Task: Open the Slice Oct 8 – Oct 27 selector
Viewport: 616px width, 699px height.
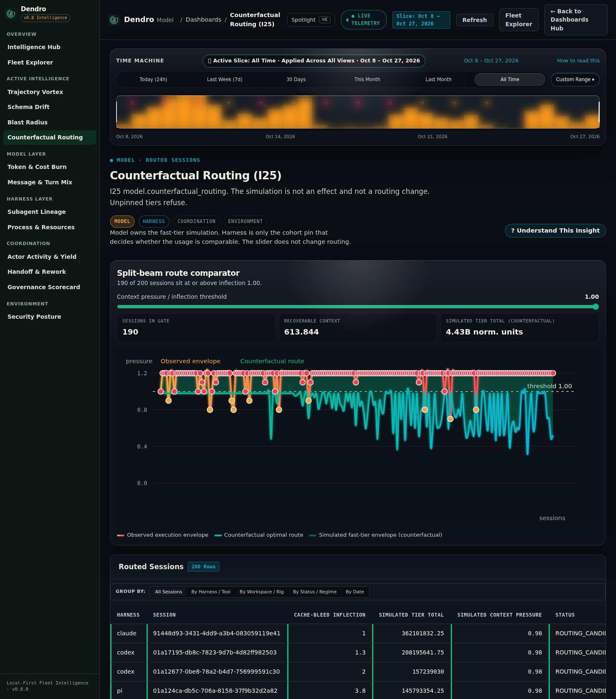Action: click(x=421, y=20)
